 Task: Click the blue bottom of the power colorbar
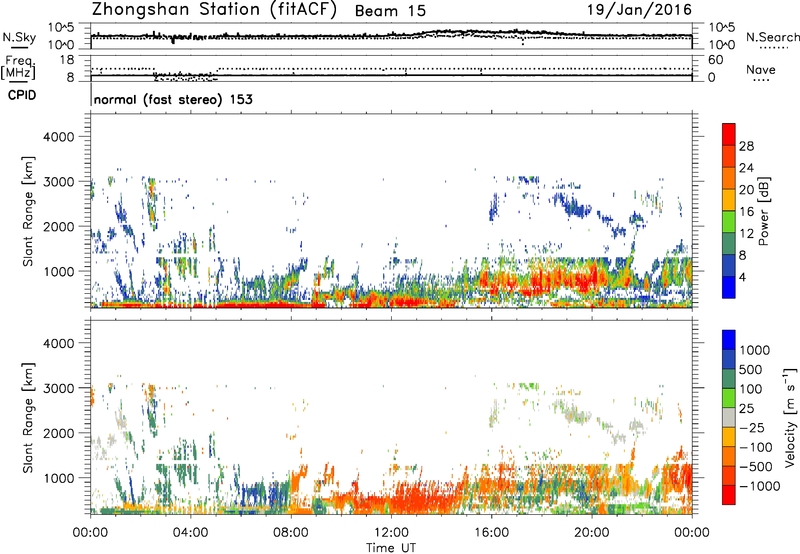coord(729,287)
